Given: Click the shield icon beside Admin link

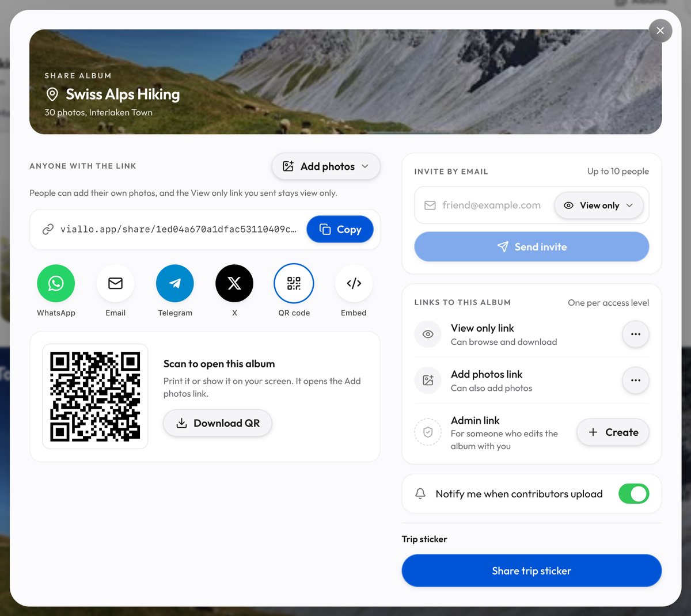Looking at the screenshot, I should click(x=428, y=432).
